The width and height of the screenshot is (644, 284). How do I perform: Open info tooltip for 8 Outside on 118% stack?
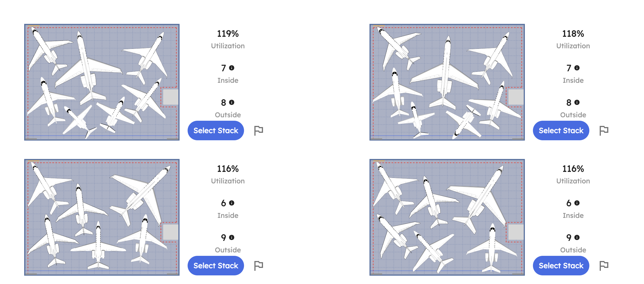pyautogui.click(x=577, y=103)
